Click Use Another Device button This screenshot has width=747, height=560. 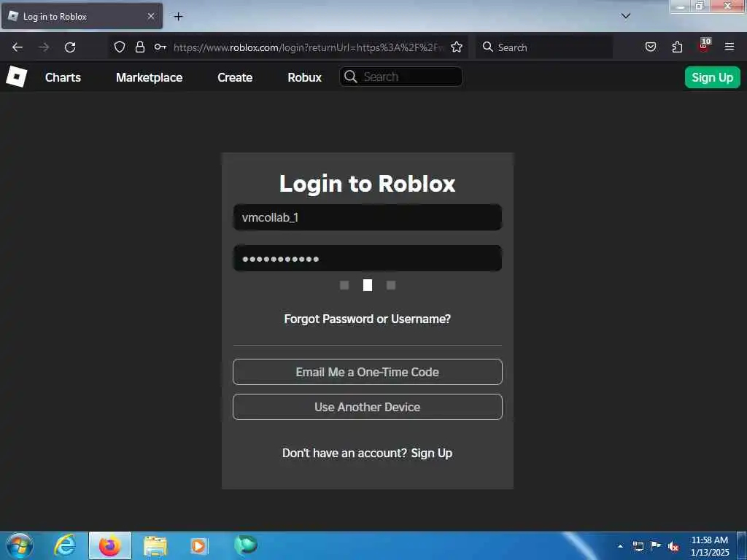click(368, 407)
